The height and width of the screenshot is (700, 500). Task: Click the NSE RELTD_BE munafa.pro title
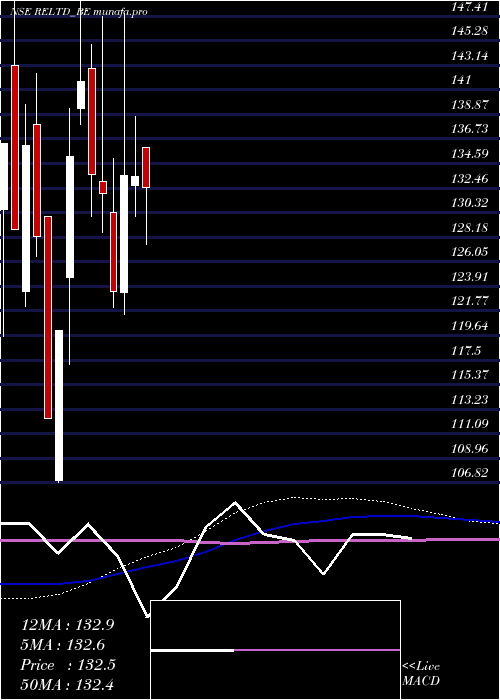click(x=79, y=12)
